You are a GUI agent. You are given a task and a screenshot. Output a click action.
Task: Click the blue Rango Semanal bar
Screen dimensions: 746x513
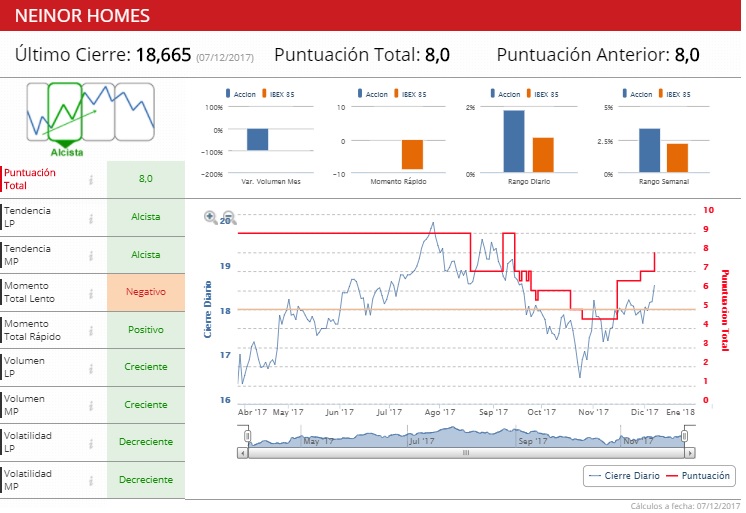pyautogui.click(x=649, y=150)
